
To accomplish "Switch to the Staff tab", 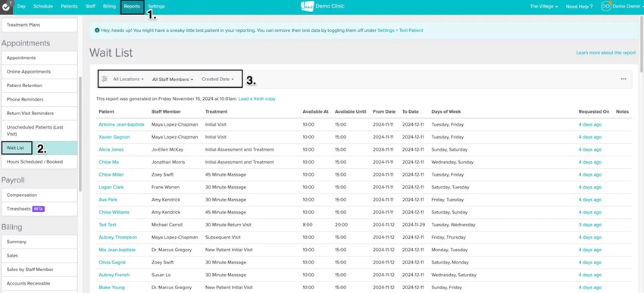I will (x=90, y=7).
